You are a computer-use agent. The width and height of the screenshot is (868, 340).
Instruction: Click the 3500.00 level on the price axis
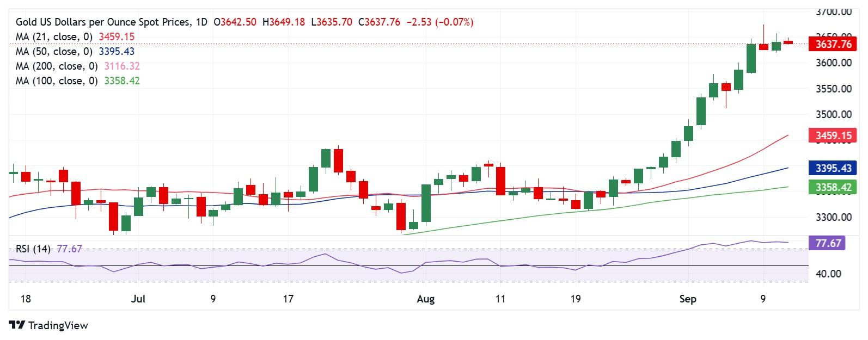[x=834, y=114]
